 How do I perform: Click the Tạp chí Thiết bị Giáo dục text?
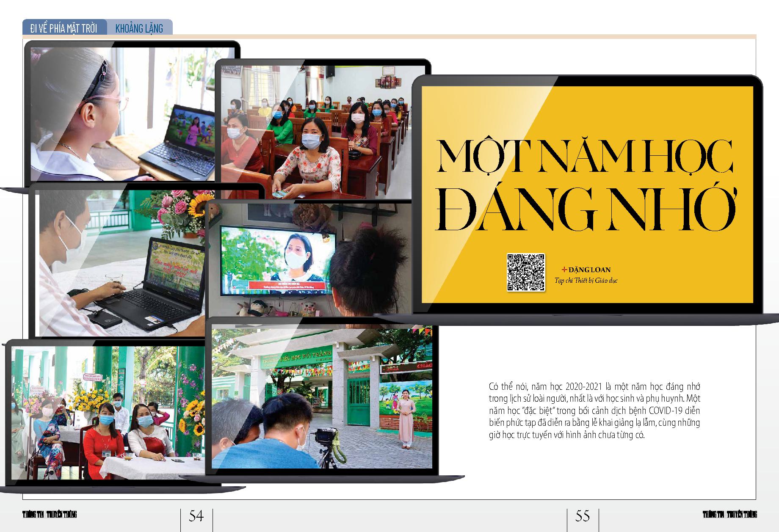pyautogui.click(x=586, y=280)
